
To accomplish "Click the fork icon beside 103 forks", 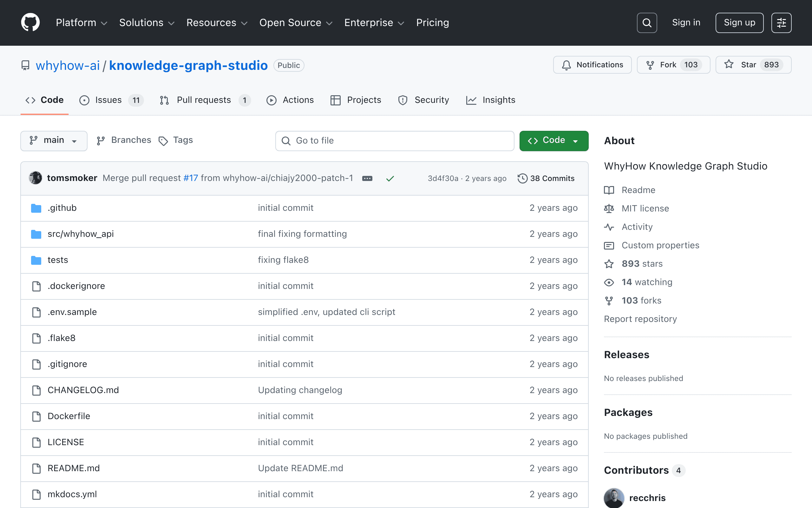I will point(609,301).
